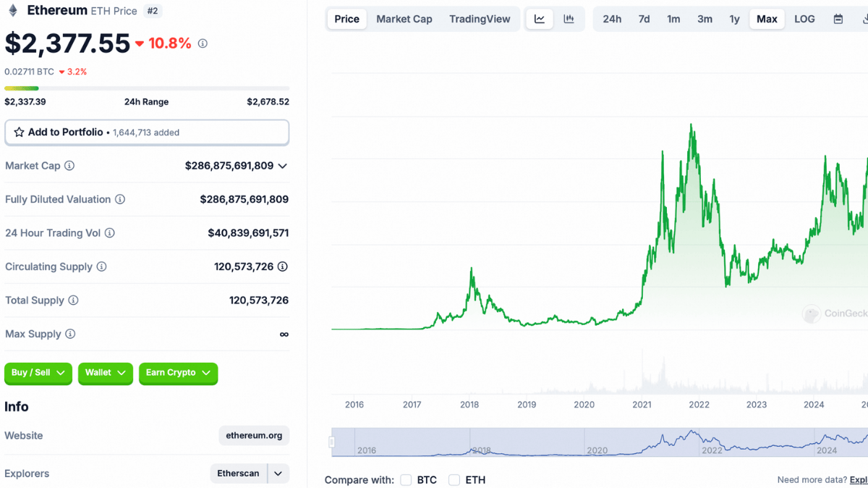Viewport: 868px width, 488px height.
Task: Click the infinity symbol for Max Supply
Action: (x=284, y=335)
